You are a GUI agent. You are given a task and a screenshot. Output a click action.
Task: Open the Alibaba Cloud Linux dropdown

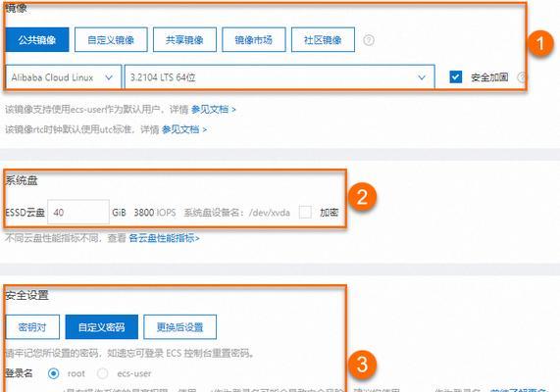tap(63, 77)
